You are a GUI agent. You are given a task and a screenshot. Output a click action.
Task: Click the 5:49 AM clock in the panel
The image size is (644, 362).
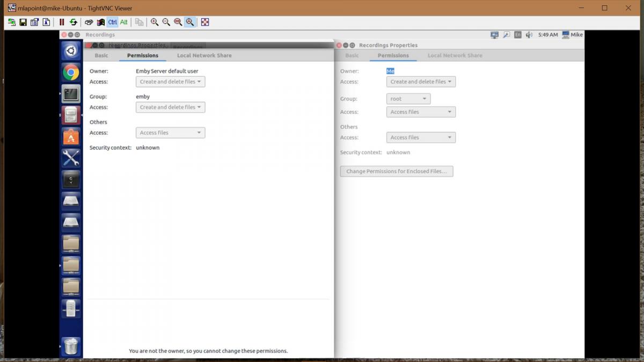click(548, 34)
